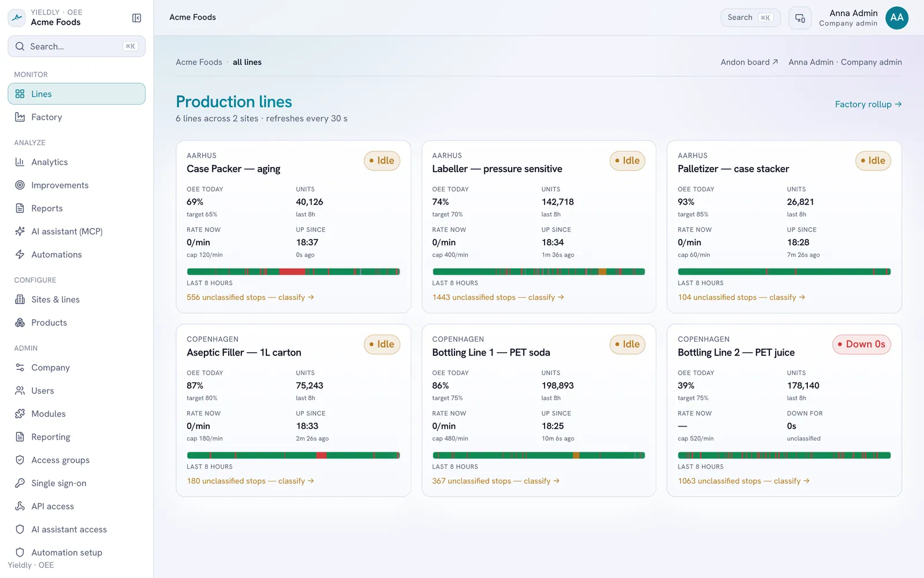Click the Users people icon
This screenshot has height=578, width=924.
point(20,391)
